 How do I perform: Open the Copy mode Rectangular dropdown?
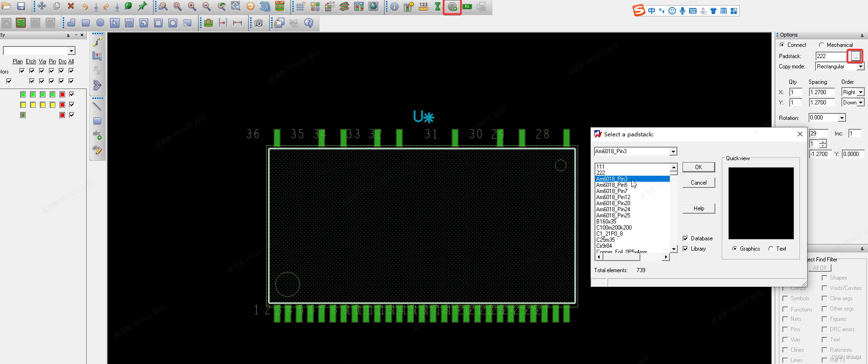point(861,67)
